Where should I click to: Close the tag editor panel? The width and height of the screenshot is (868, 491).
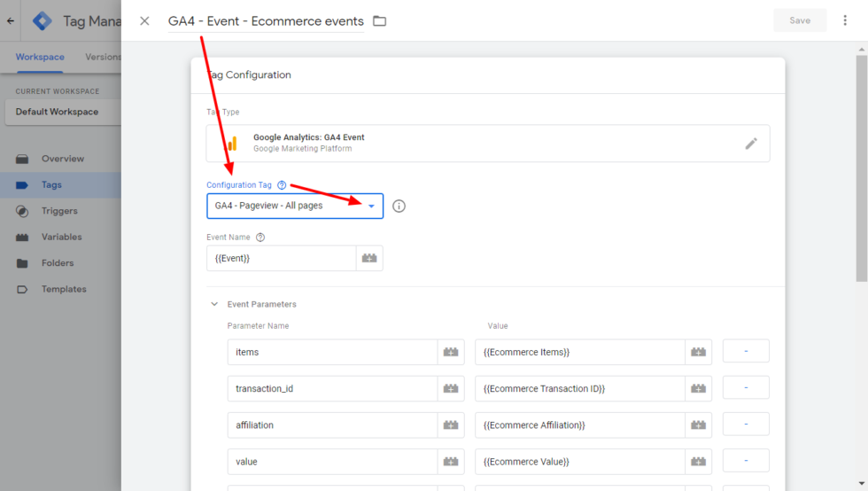tap(144, 21)
